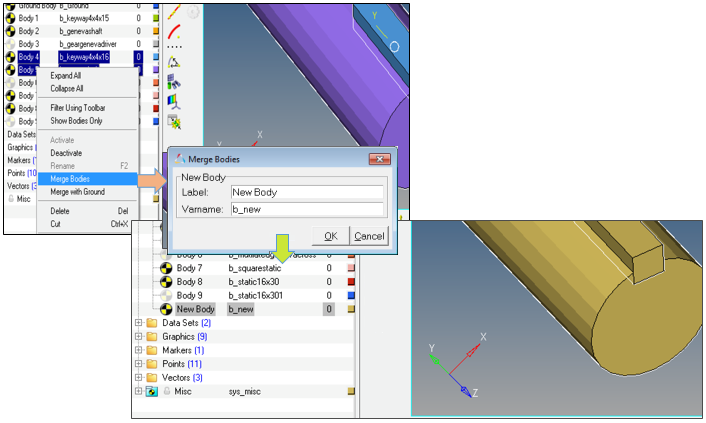
Task: Select b_squarestatic varname text
Action: point(255,268)
